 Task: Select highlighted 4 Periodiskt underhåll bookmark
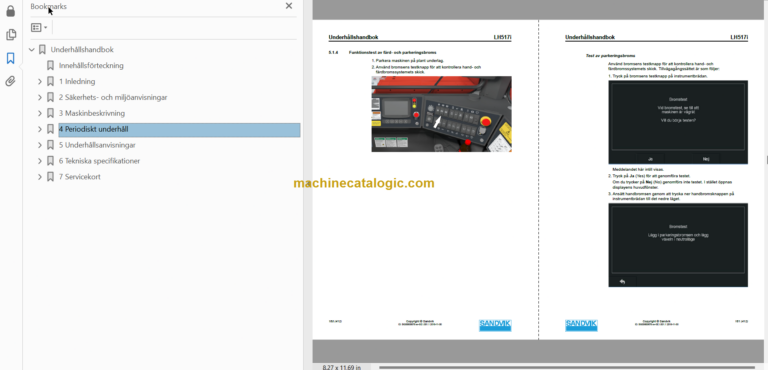point(179,129)
